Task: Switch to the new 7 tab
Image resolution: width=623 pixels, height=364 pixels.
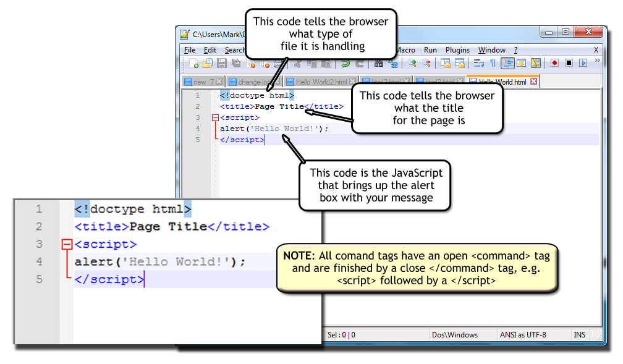Action: coord(203,82)
